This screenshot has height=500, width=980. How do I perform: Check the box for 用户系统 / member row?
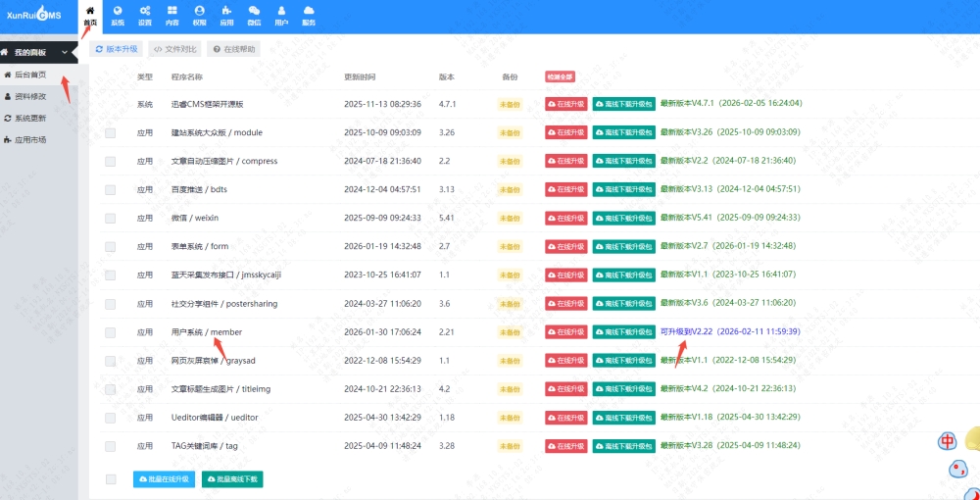pos(111,332)
